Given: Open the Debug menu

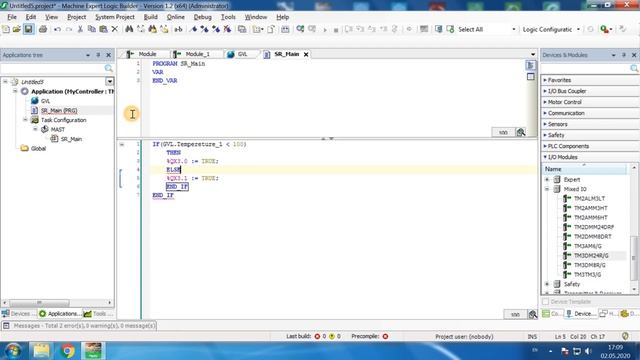Looking at the screenshot, I should coord(202,17).
